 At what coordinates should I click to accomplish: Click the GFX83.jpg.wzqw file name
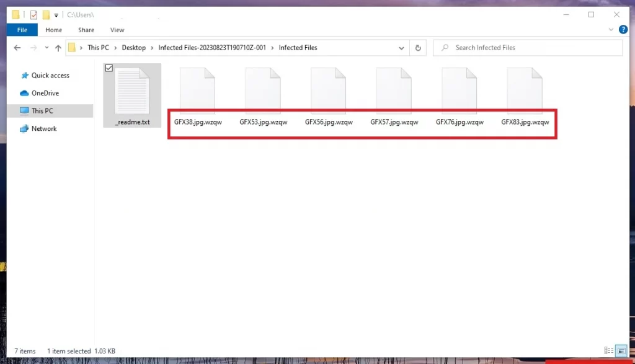pyautogui.click(x=525, y=122)
